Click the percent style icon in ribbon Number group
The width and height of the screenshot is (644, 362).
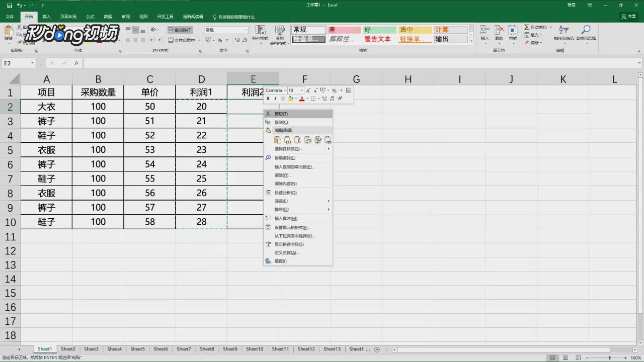click(x=220, y=40)
